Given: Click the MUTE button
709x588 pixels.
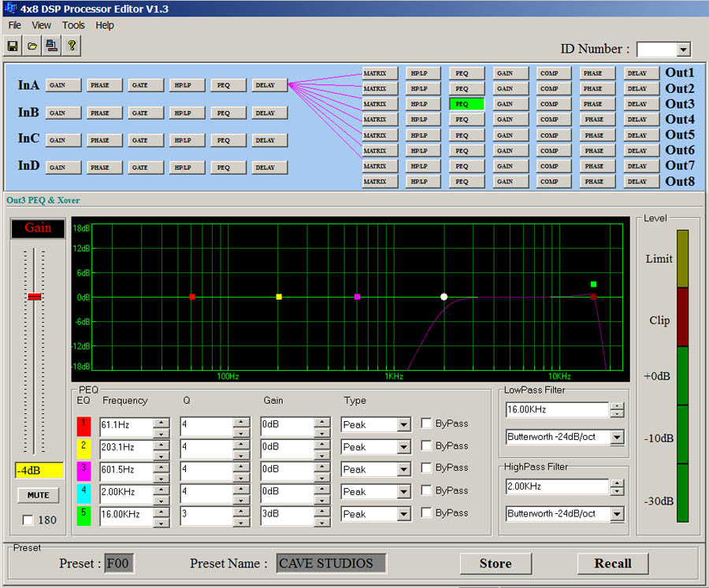Looking at the screenshot, I should (x=38, y=495).
